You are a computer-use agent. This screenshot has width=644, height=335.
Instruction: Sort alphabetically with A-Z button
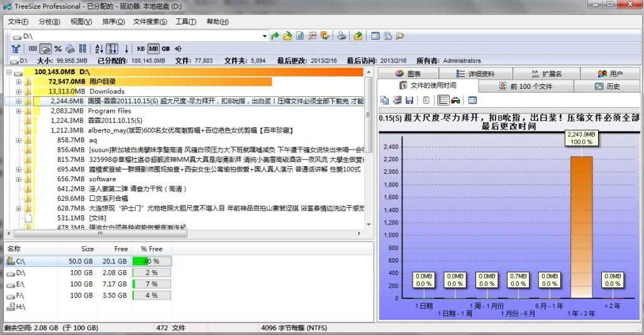(99, 49)
